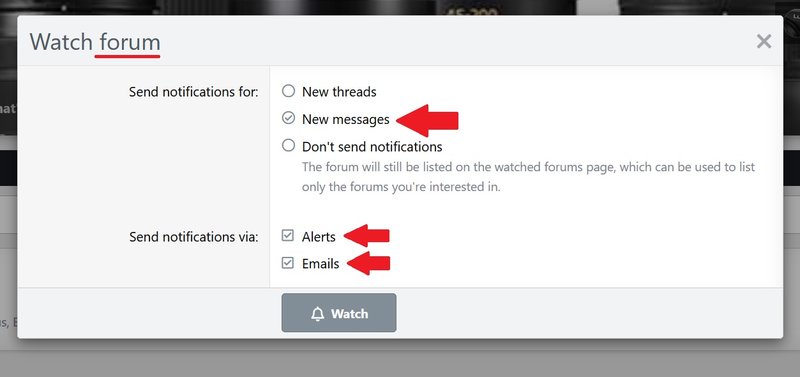The image size is (800, 377).
Task: Pick the Don't send notifications radio circle
Action: tap(289, 145)
